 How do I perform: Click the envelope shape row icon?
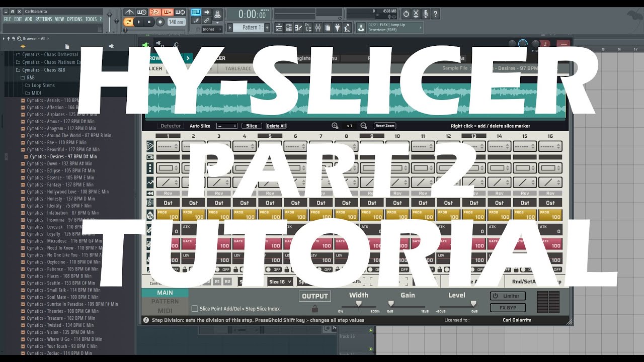click(150, 182)
